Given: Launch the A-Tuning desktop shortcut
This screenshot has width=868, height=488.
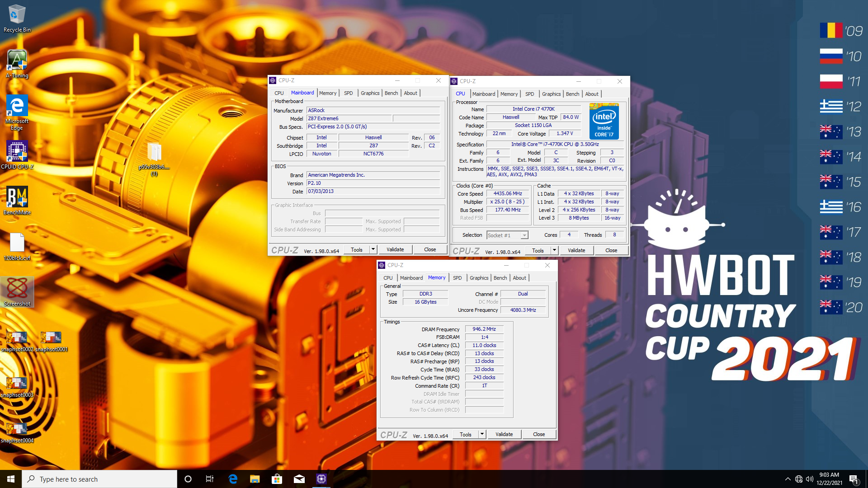Looking at the screenshot, I should pos(17,64).
